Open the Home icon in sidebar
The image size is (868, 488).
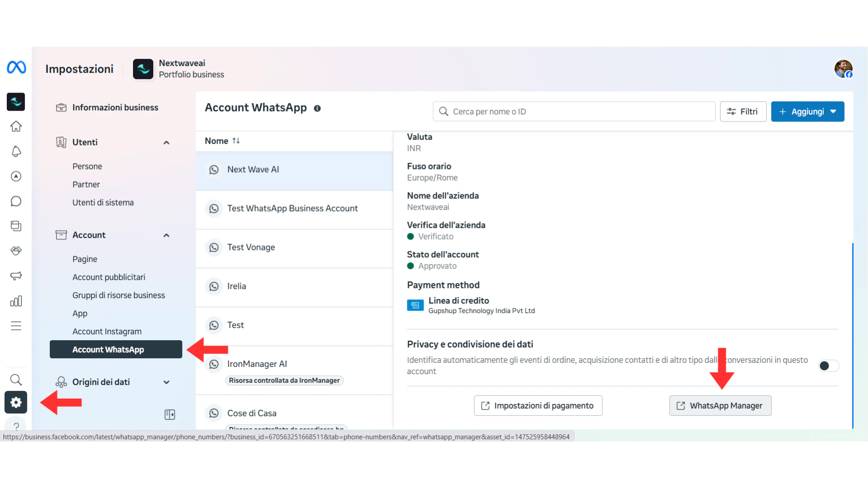[16, 127]
